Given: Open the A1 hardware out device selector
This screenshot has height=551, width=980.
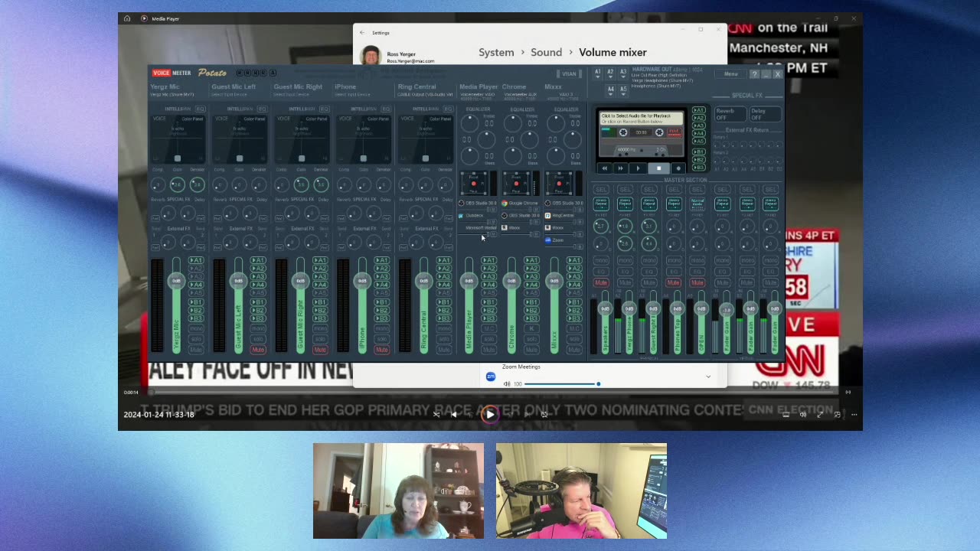Looking at the screenshot, I should 598,73.
